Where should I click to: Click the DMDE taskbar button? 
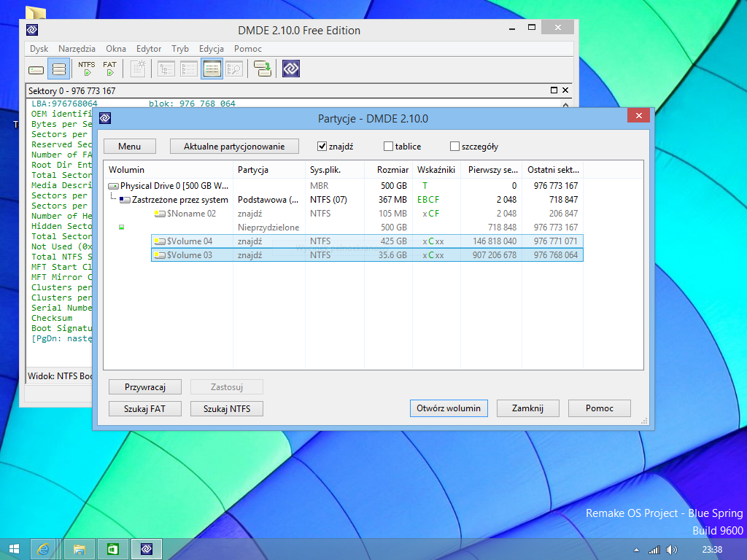tap(147, 550)
